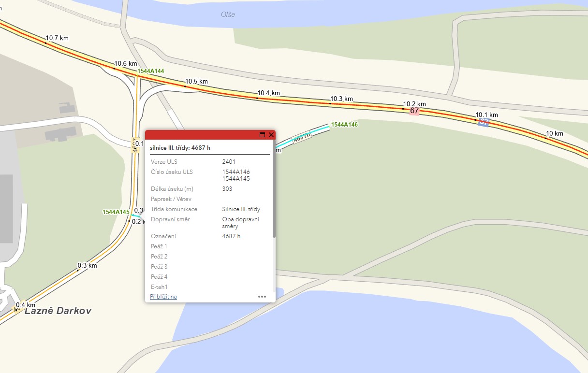Select node label 1544A144 on map
588x373 pixels.
(x=150, y=71)
